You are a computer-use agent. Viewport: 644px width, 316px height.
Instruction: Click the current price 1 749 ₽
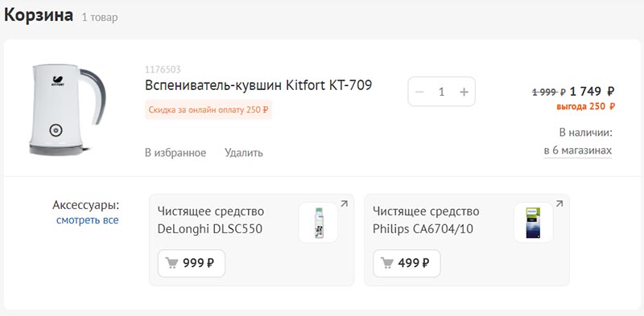(x=592, y=92)
